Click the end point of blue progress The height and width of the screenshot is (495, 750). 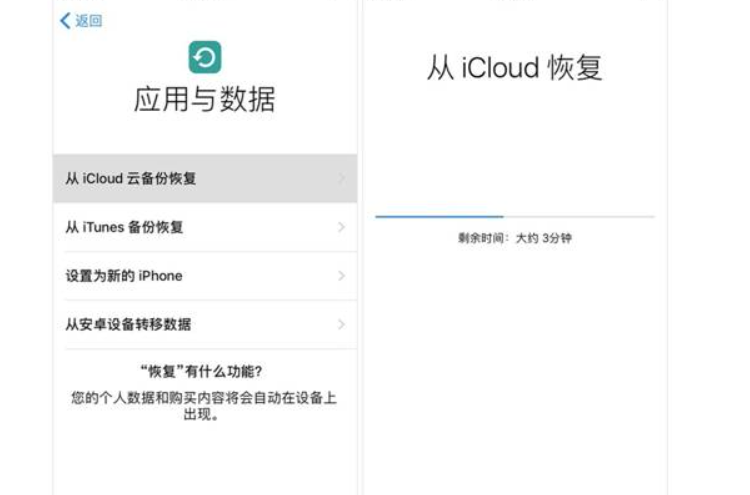coord(503,216)
